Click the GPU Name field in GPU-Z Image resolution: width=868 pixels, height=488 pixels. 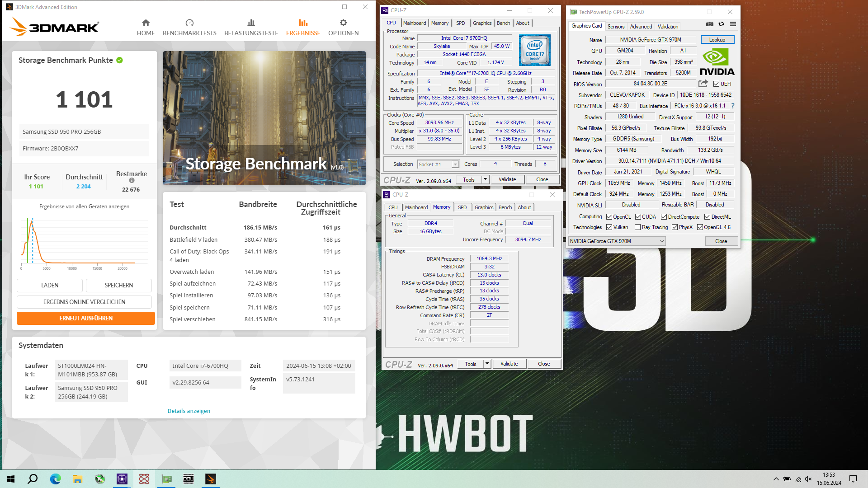(x=650, y=40)
